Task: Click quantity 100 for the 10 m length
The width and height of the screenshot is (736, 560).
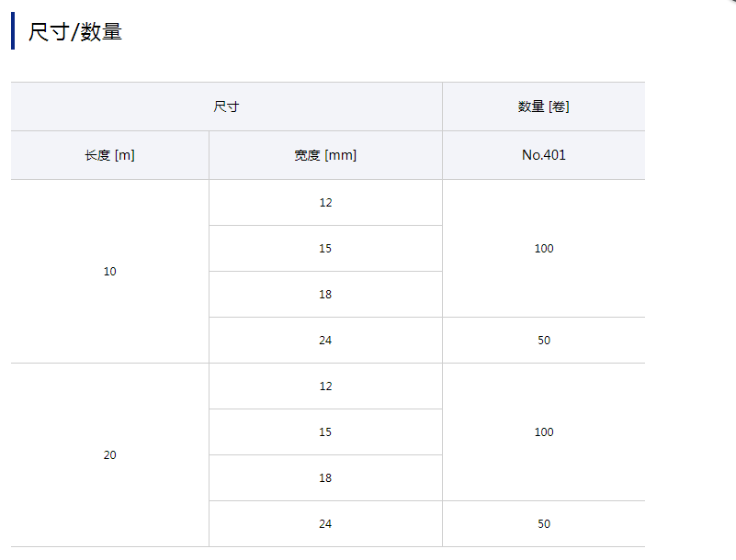Action: point(543,249)
